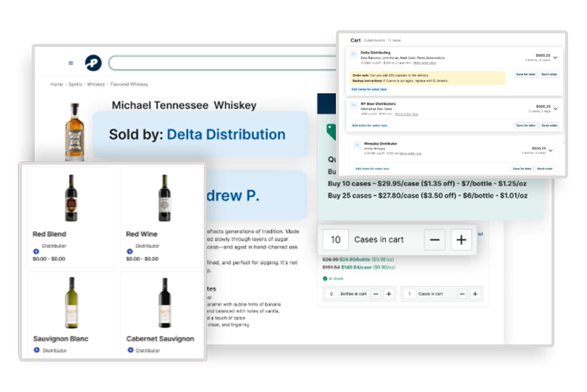The image size is (587, 392).
Task: Expand the NY Beer Distributors order chevron
Action: [555, 108]
